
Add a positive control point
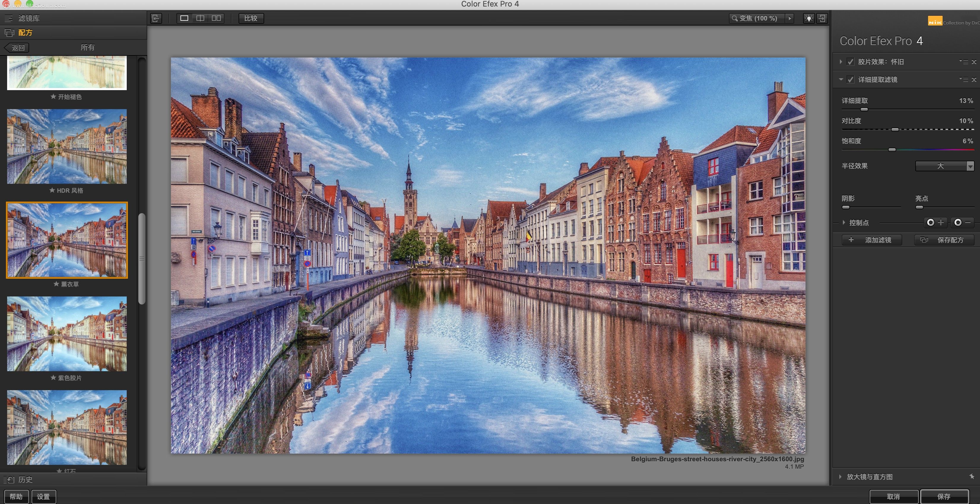click(x=935, y=222)
